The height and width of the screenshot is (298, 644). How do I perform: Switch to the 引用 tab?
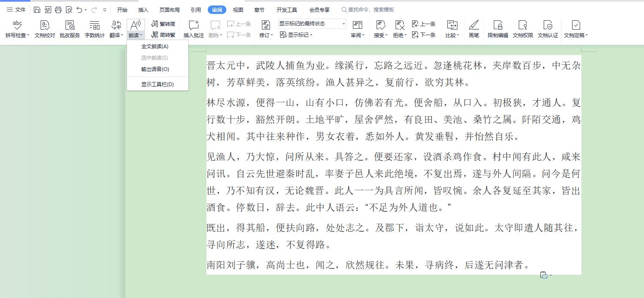(x=195, y=10)
